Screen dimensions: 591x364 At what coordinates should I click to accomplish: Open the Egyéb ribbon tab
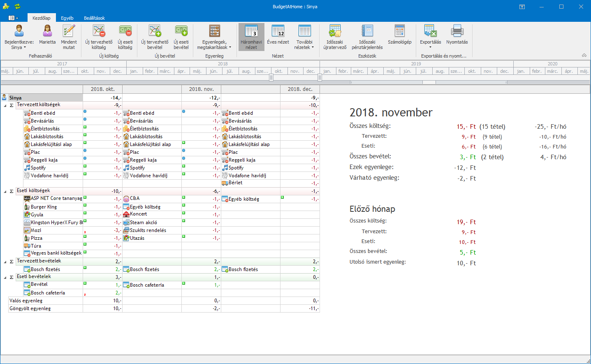67,18
